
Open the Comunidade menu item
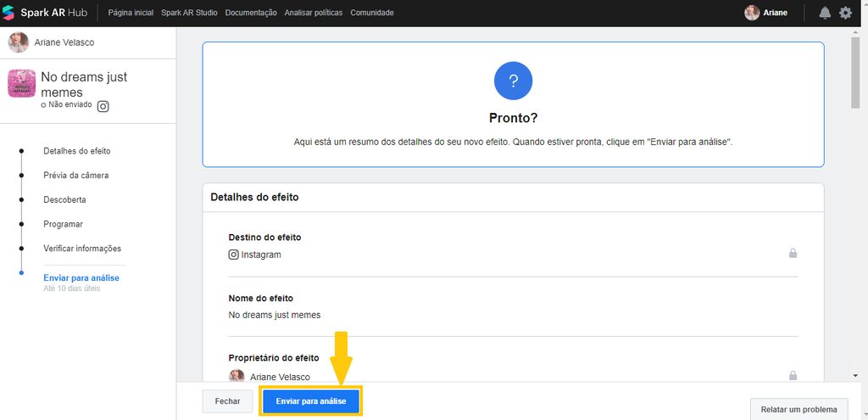click(372, 13)
